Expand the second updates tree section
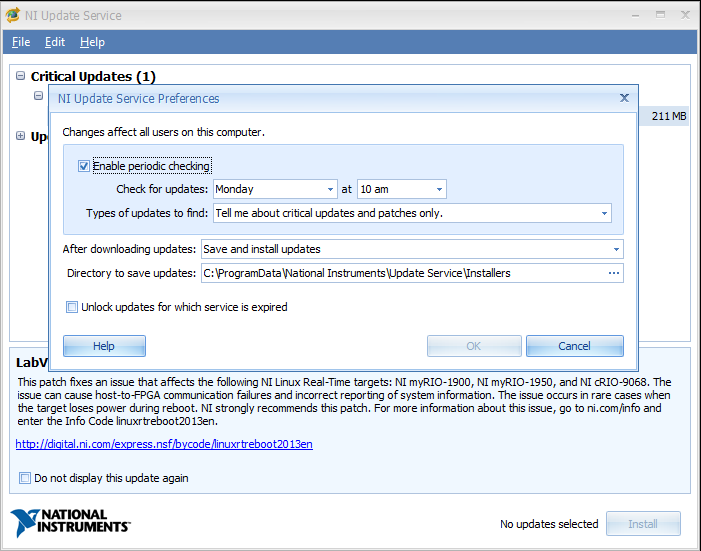Image resolution: width=701 pixels, height=551 pixels. [21, 136]
